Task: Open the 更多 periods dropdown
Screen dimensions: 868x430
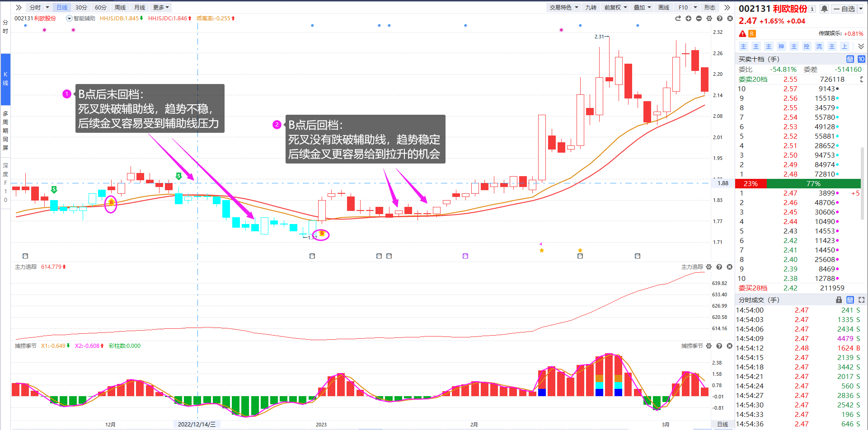Action: point(161,8)
